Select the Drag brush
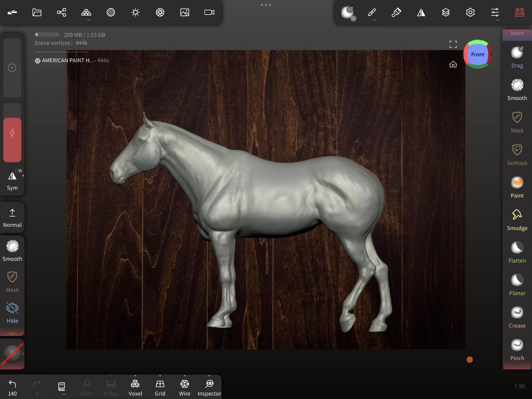Image resolution: width=532 pixels, height=399 pixels. point(517,57)
